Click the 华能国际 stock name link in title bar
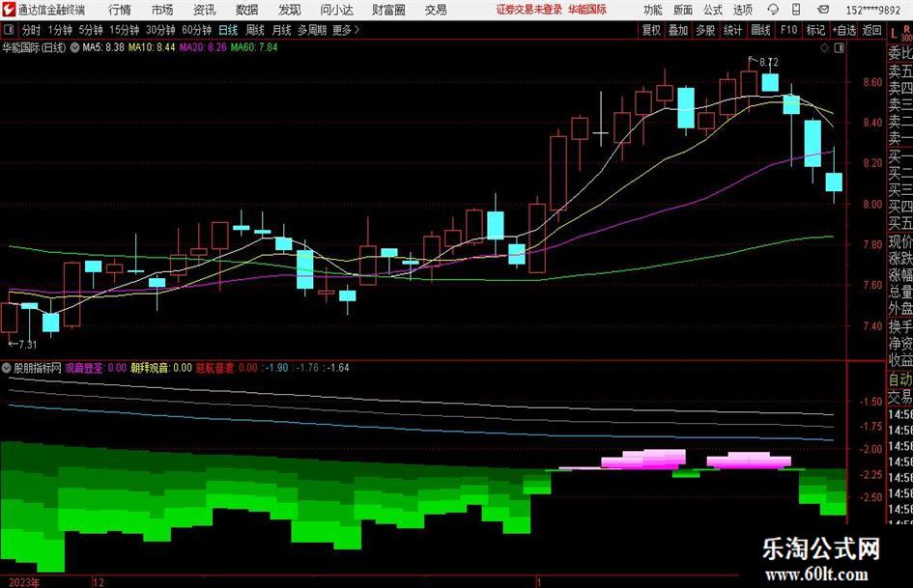 (587, 10)
